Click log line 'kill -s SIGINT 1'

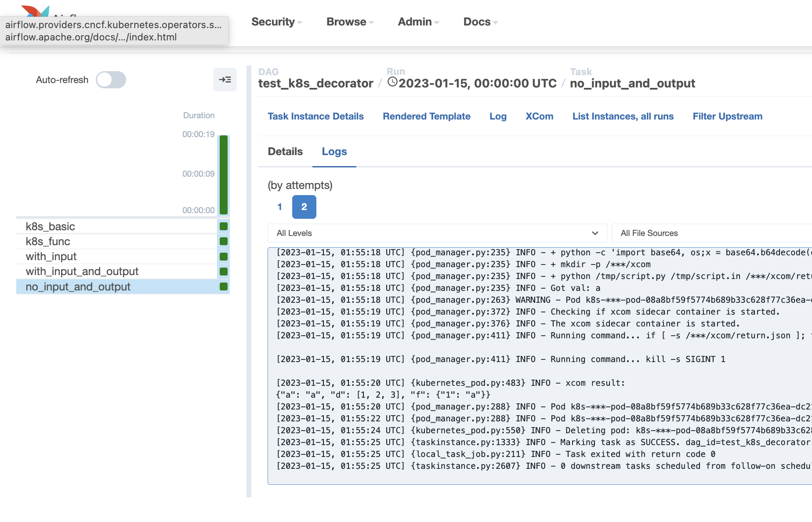500,359
